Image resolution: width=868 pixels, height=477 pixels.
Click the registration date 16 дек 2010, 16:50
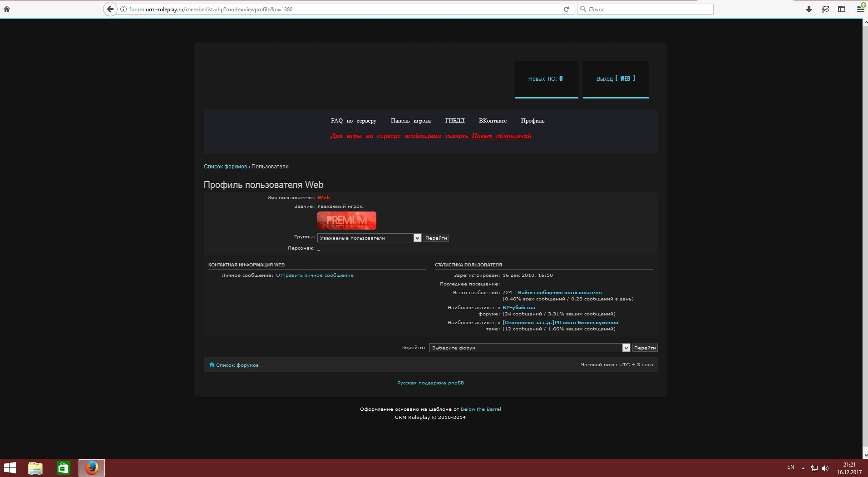[528, 275]
